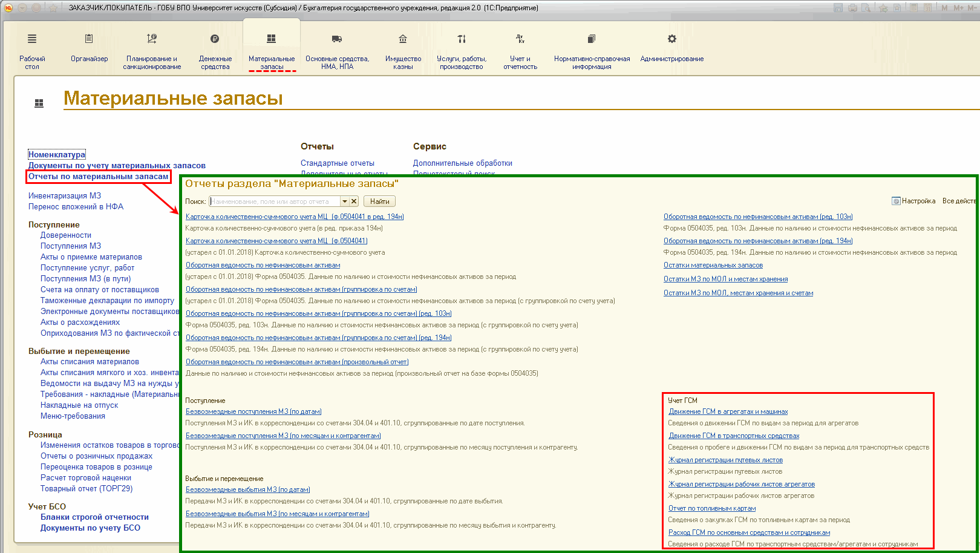
Task: Open Остатки МЗ по МОЛ и местам хранения
Action: [x=726, y=279]
